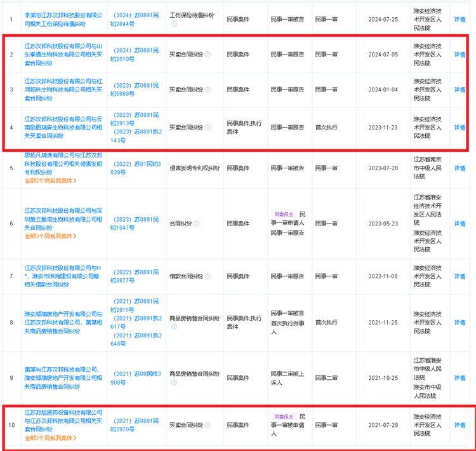Open case number (2024)苏0891民初2844号

[135, 20]
